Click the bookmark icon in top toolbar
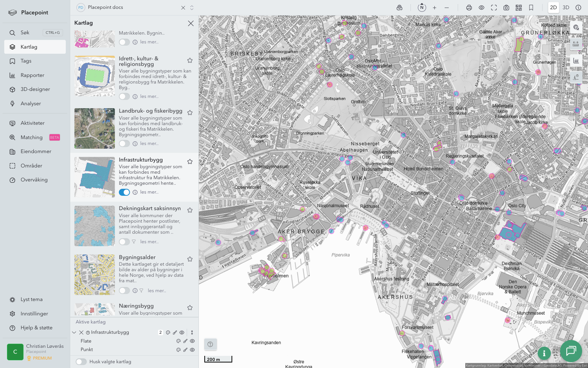 531,8
